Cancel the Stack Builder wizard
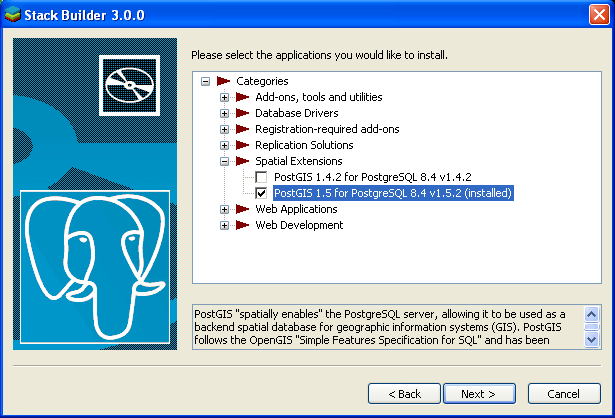615x418 pixels. 564,393
